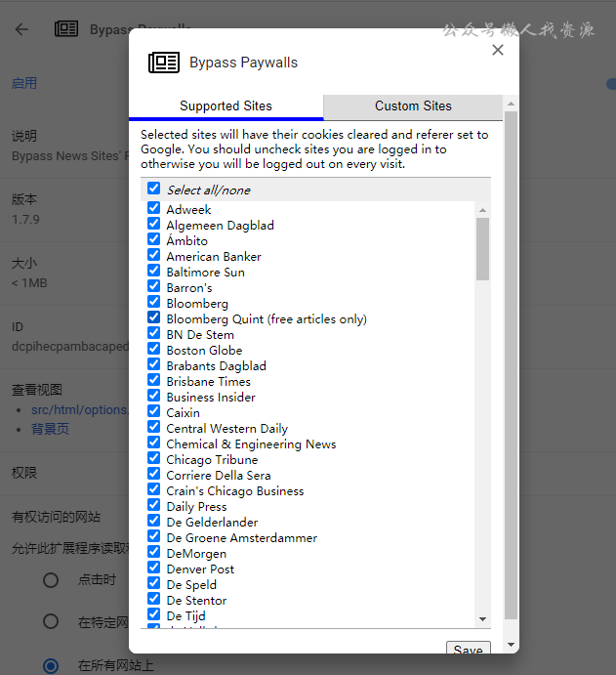Uncheck the Caixin checkbox
Image resolution: width=616 pixels, height=675 pixels.
[x=153, y=411]
